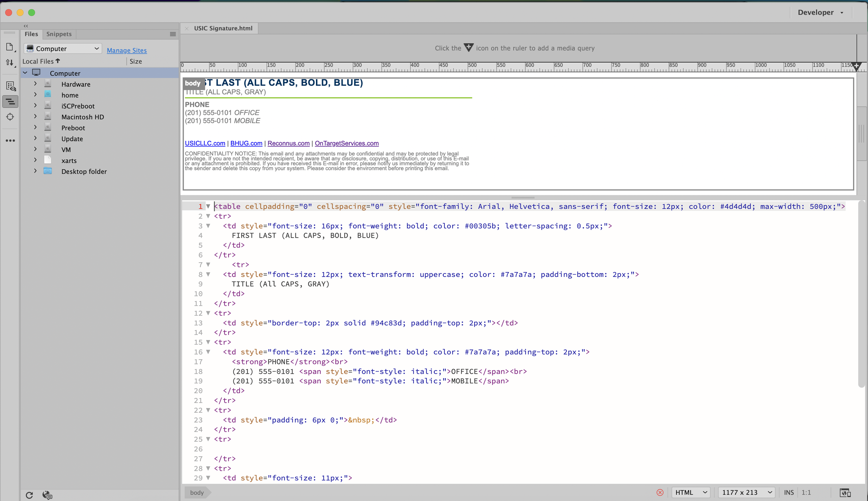Open the Computer site dropdown
868x501 pixels.
pyautogui.click(x=62, y=49)
